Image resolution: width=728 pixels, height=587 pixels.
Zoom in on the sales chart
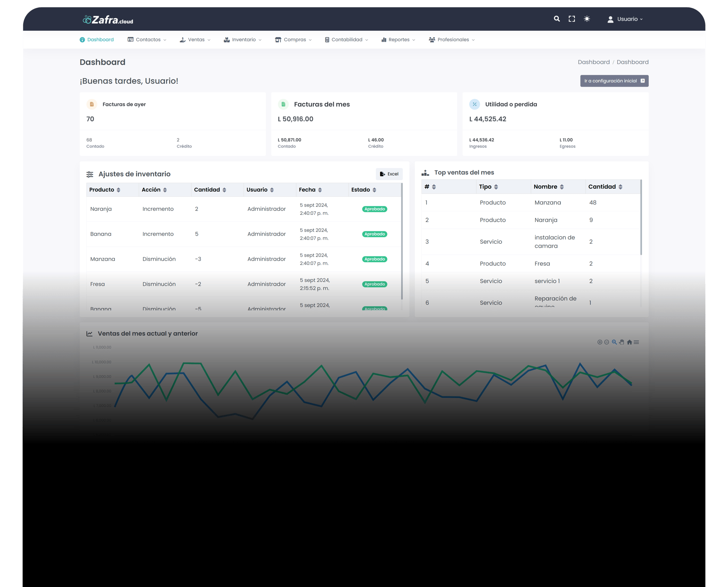[600, 342]
